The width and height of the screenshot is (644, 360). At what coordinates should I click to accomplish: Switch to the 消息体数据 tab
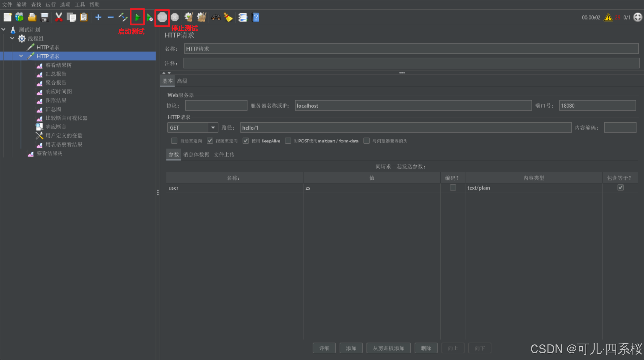196,155
